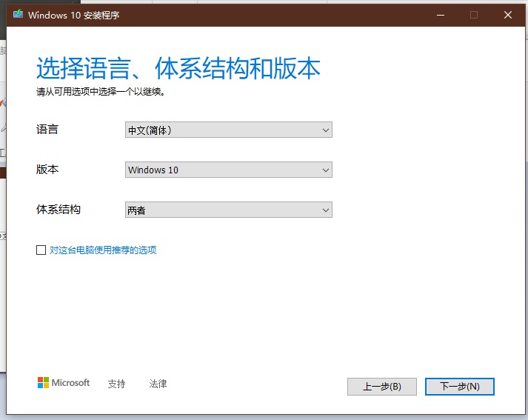Click the 对这台电脑使用推荐的选项 label text
Screen dimensions: 528x420
(103, 250)
